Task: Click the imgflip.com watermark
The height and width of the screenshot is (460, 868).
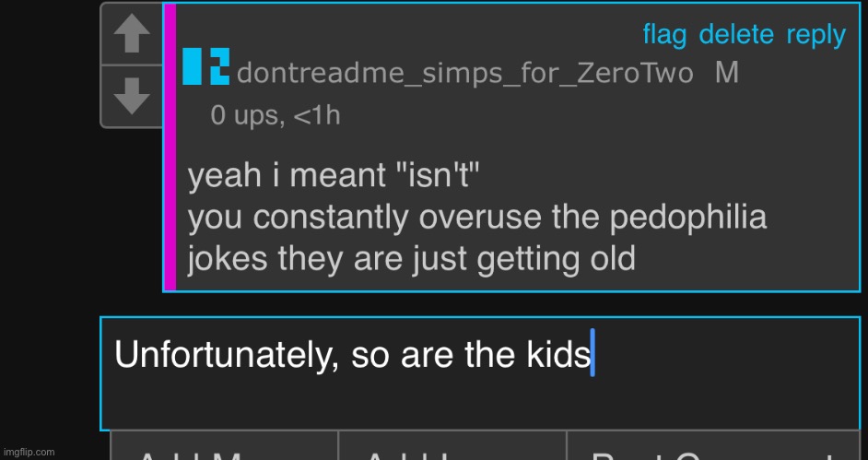Action: (29, 452)
